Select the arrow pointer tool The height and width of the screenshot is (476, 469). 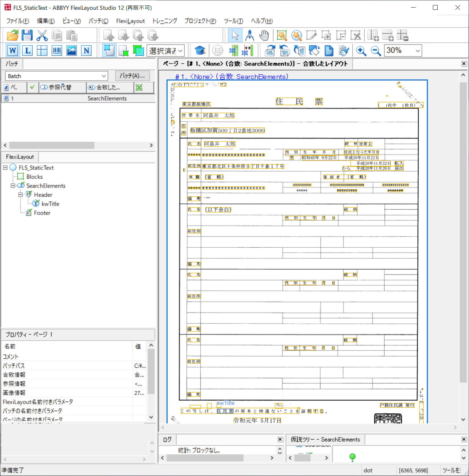(235, 35)
